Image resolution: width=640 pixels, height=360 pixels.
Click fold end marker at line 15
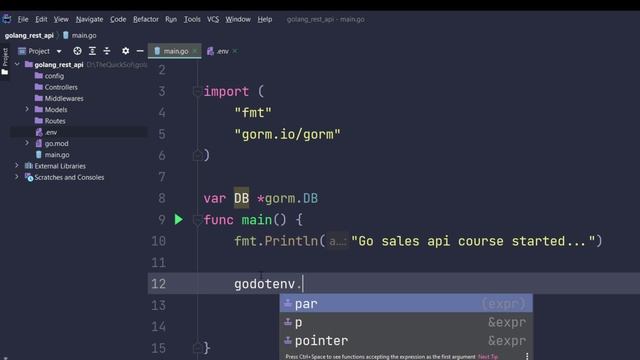[197, 348]
